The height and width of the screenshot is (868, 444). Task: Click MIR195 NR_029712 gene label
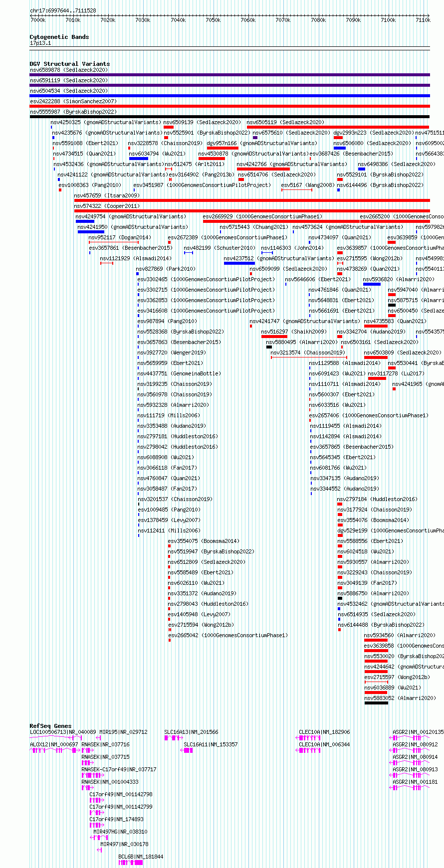click(123, 732)
